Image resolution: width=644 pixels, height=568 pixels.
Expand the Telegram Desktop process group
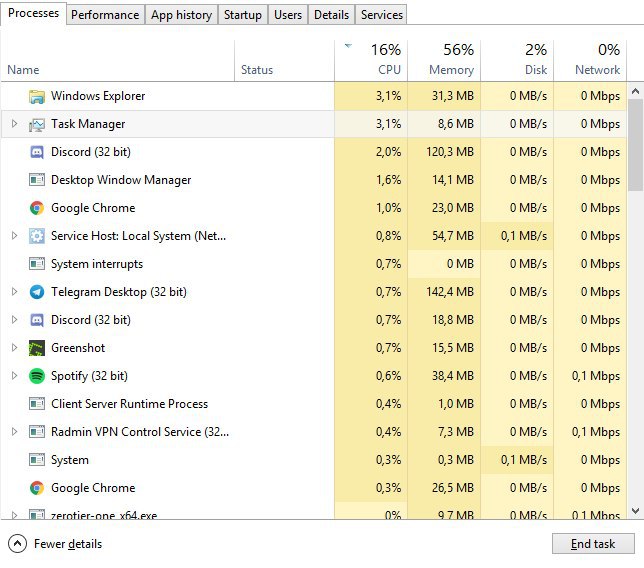(14, 292)
